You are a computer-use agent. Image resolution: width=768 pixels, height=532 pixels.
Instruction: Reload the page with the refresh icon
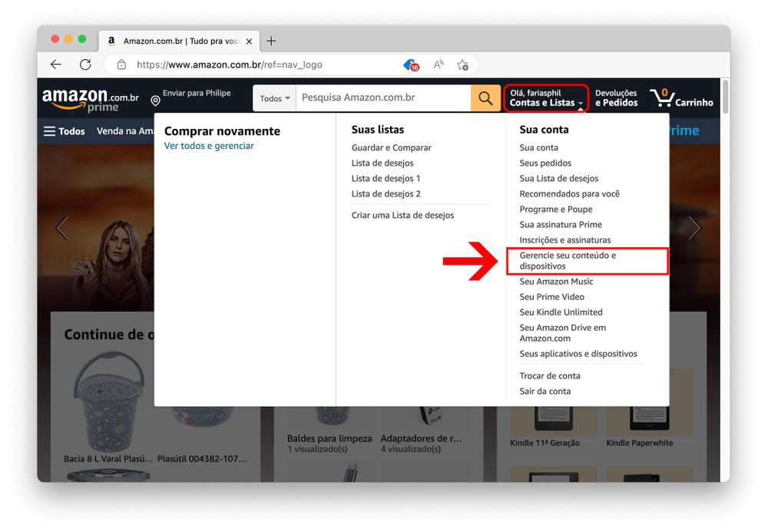click(85, 64)
